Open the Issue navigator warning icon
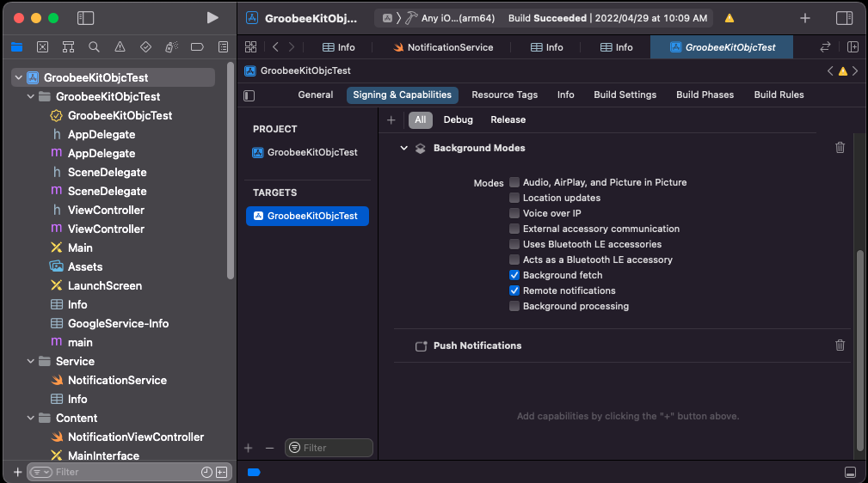868x483 pixels. click(x=120, y=47)
